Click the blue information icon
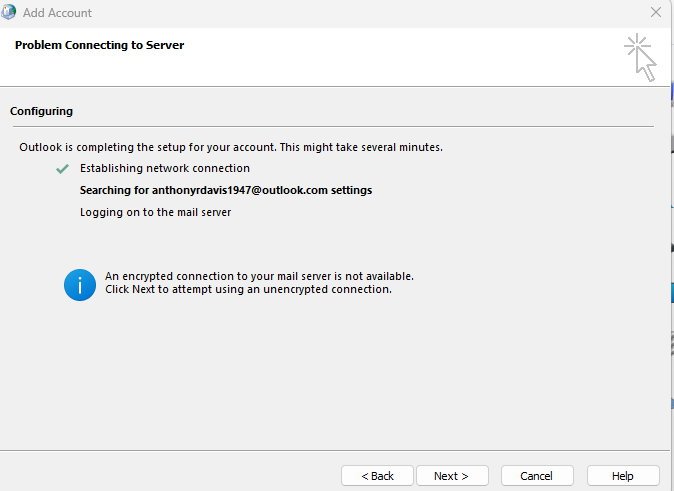Viewport: 674px width, 491px height. click(x=80, y=285)
